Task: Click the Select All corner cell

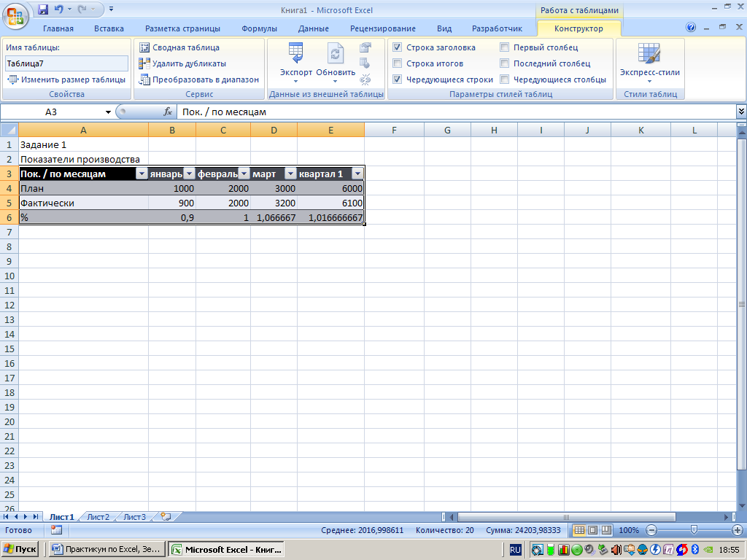Action: click(x=9, y=130)
